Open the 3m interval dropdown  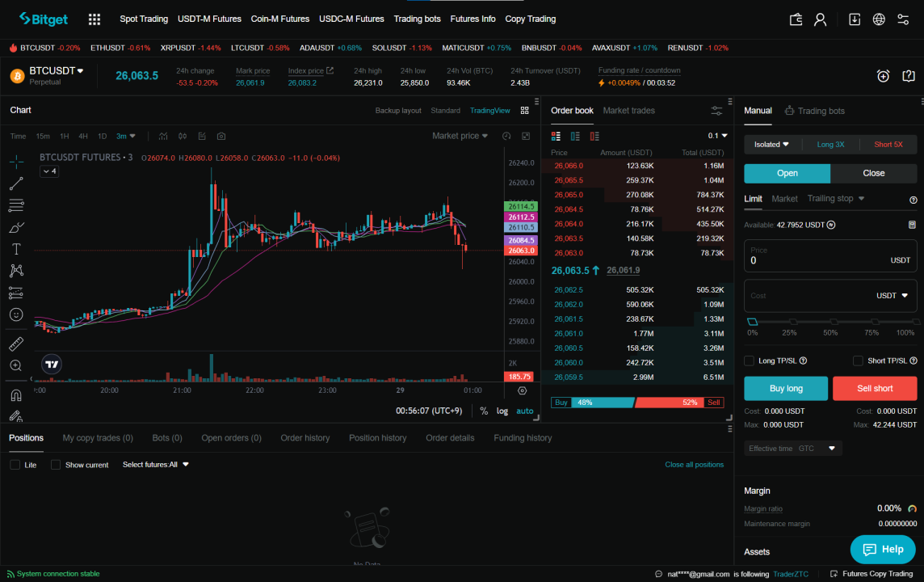[125, 137]
